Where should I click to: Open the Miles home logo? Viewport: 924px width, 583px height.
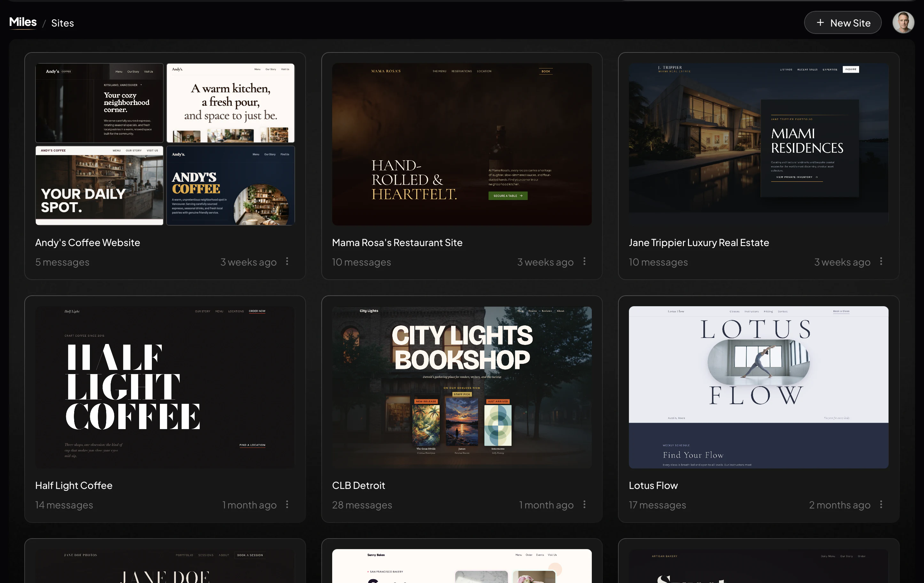(23, 22)
